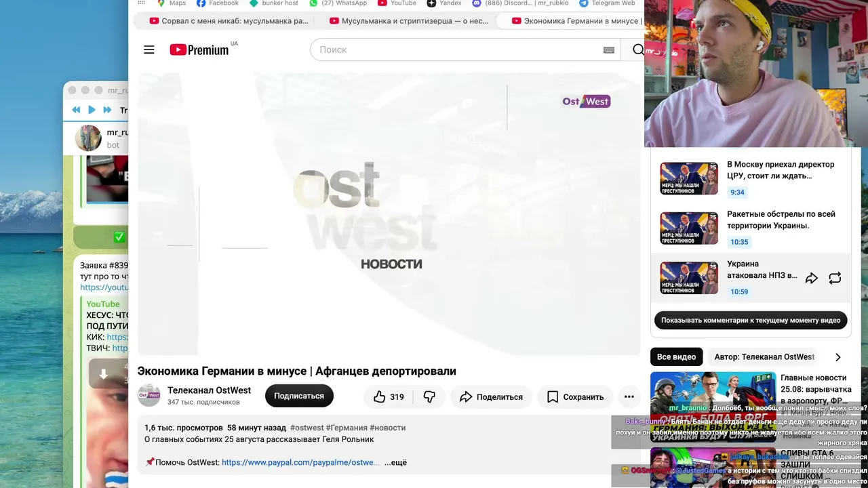Open the YouTube hamburger guide menu
Screen dimensions: 868x488
tap(149, 49)
